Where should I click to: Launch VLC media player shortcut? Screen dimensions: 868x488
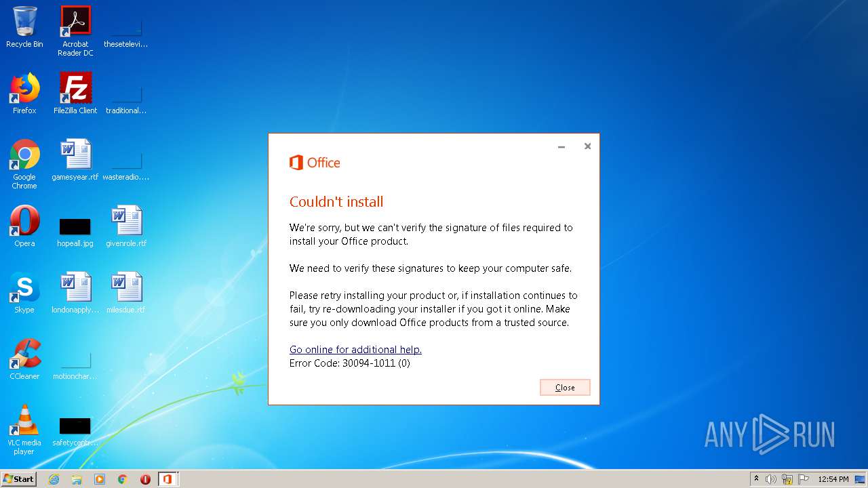click(x=24, y=430)
